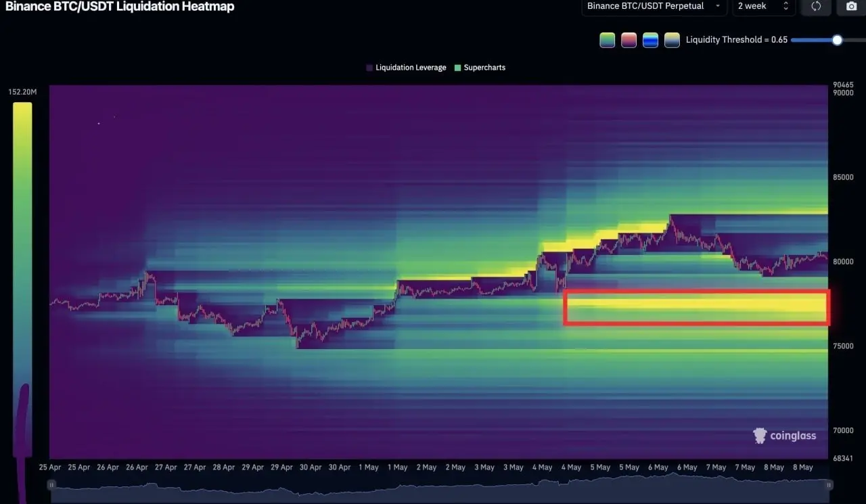
Task: Select the green color scheme swatch
Action: pyautogui.click(x=607, y=40)
